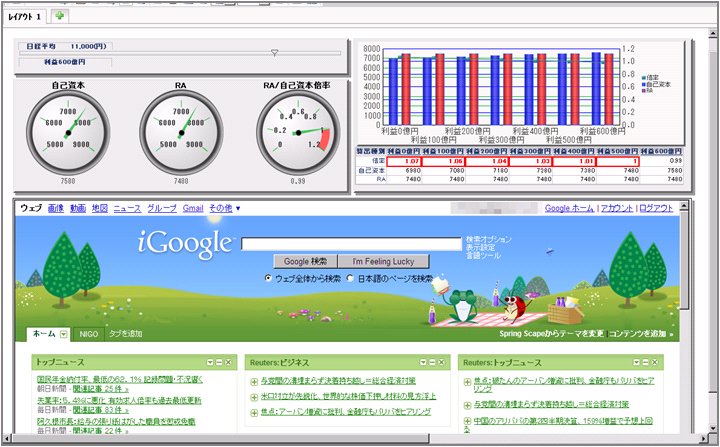Select the レイアウト 1 tab

(25, 17)
